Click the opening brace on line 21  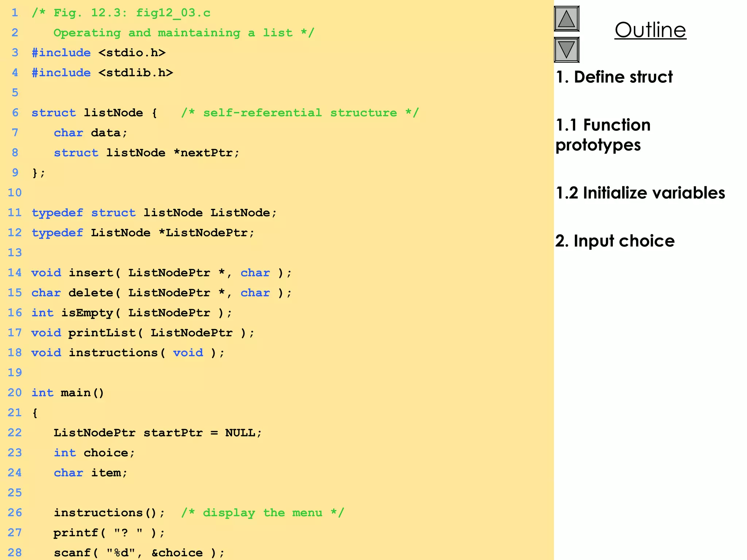(x=35, y=413)
